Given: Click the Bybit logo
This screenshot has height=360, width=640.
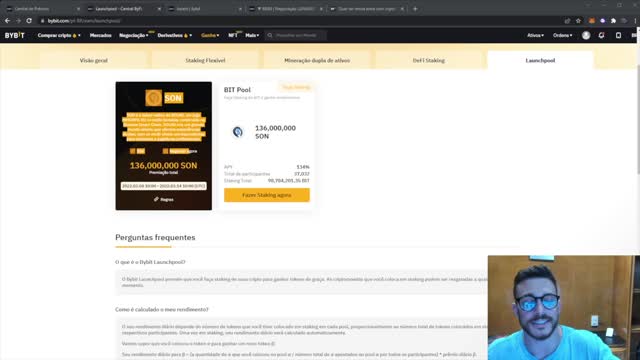Looking at the screenshot, I should tap(15, 36).
